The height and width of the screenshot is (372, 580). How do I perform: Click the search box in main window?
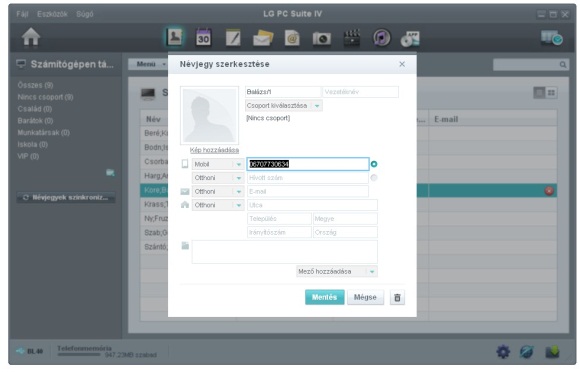531,65
